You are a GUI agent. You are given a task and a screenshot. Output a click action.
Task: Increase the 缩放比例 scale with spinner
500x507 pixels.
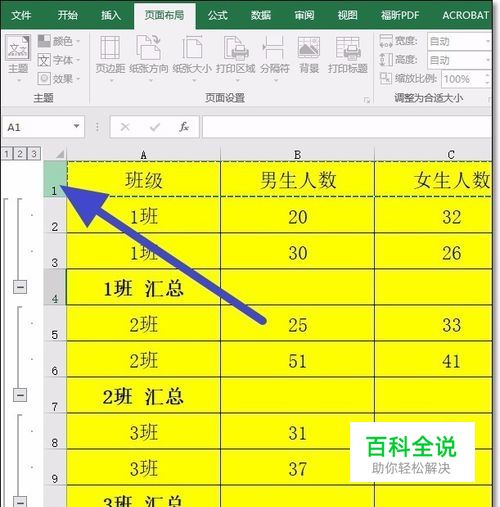[x=488, y=75]
